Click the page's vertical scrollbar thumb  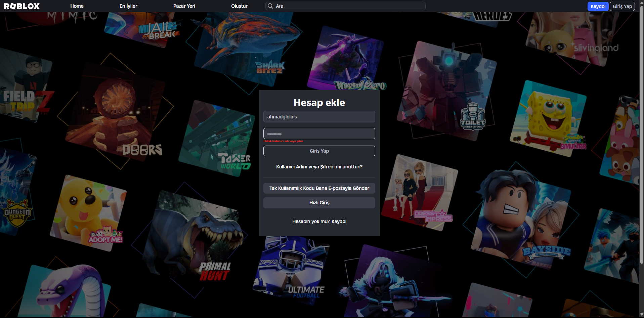coord(642,134)
